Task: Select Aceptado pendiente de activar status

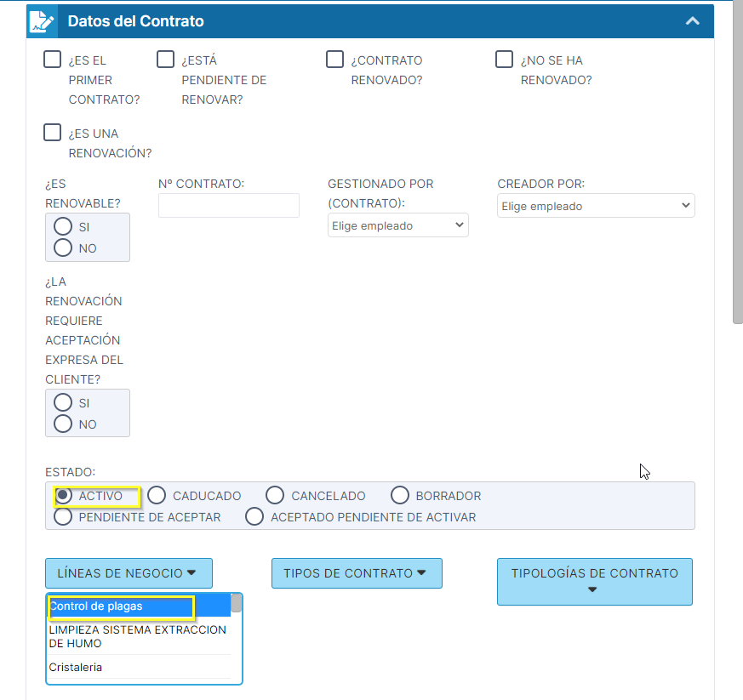Action: click(x=254, y=516)
